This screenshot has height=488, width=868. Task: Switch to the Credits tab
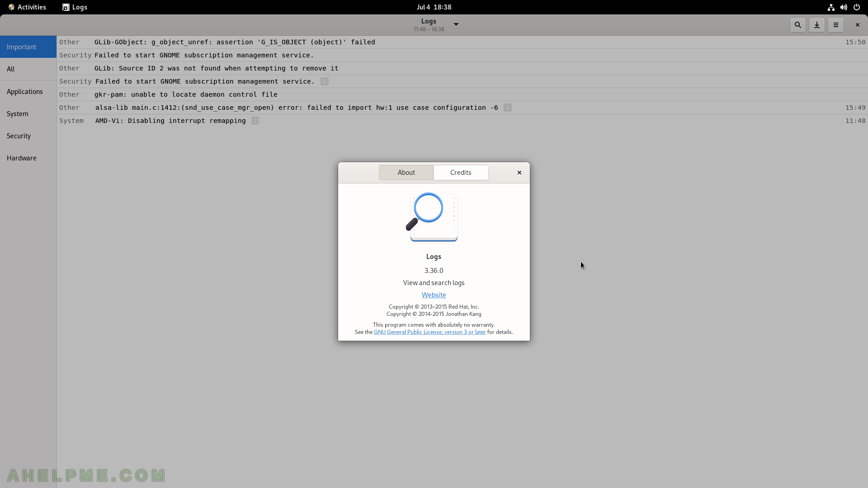click(461, 173)
